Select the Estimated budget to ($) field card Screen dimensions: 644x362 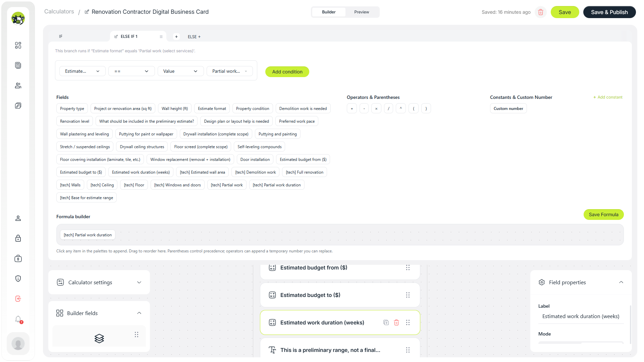click(340, 295)
